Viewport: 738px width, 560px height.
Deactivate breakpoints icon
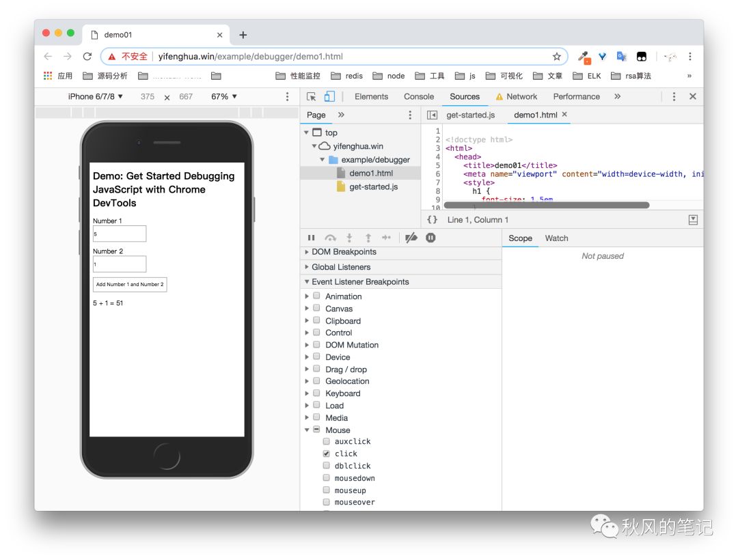(411, 238)
